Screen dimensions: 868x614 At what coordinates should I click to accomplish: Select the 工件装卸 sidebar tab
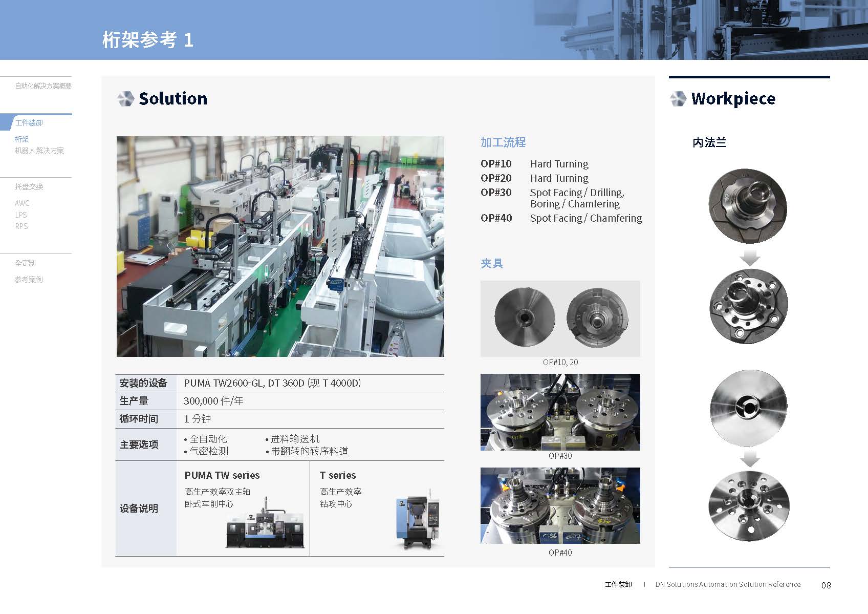tap(29, 123)
